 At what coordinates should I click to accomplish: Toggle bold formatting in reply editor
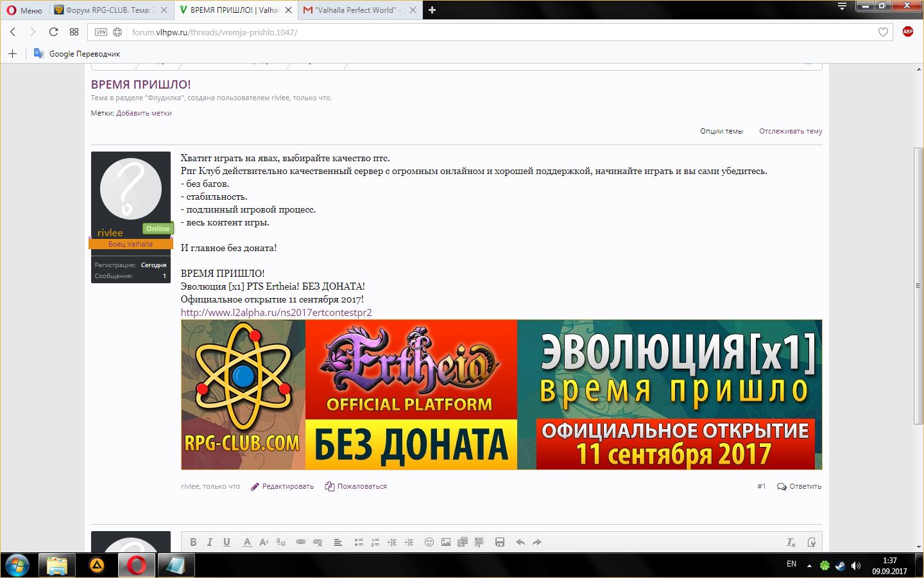pos(193,542)
